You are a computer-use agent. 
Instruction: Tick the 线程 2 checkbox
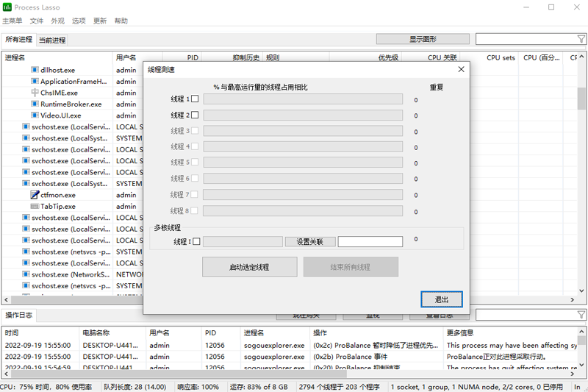point(195,115)
